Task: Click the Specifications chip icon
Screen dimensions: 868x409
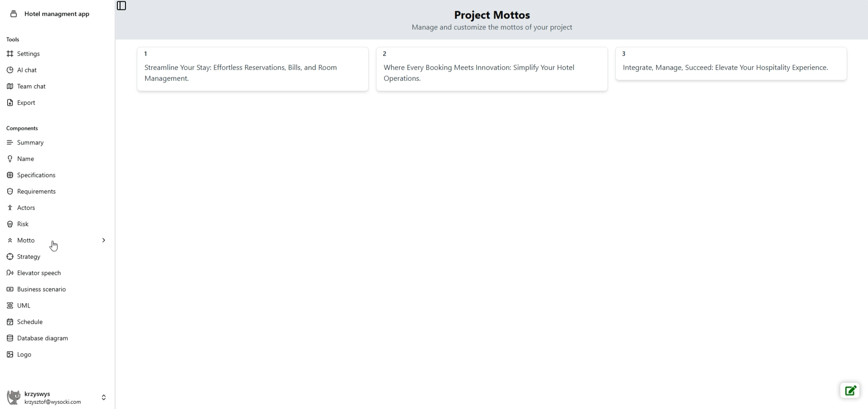Action: point(10,175)
